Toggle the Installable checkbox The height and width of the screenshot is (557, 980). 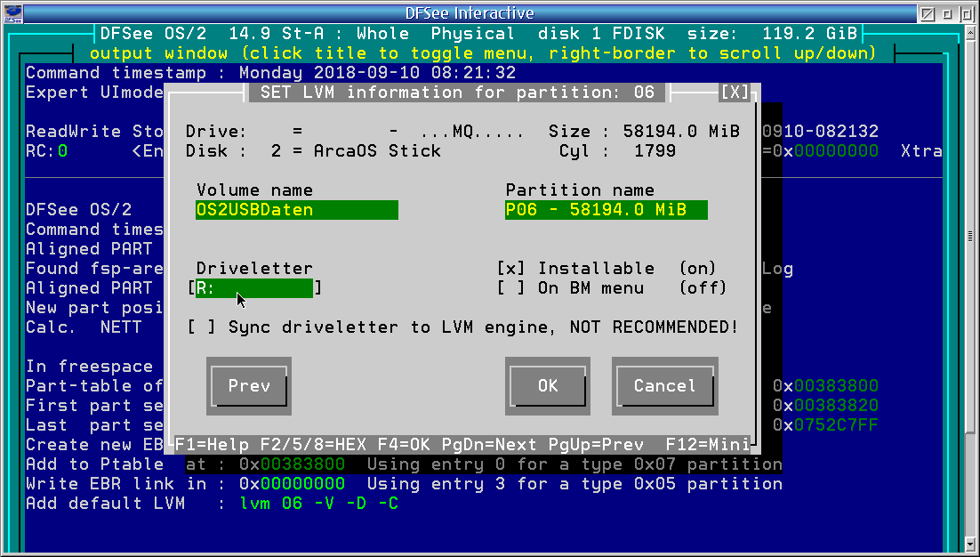510,268
